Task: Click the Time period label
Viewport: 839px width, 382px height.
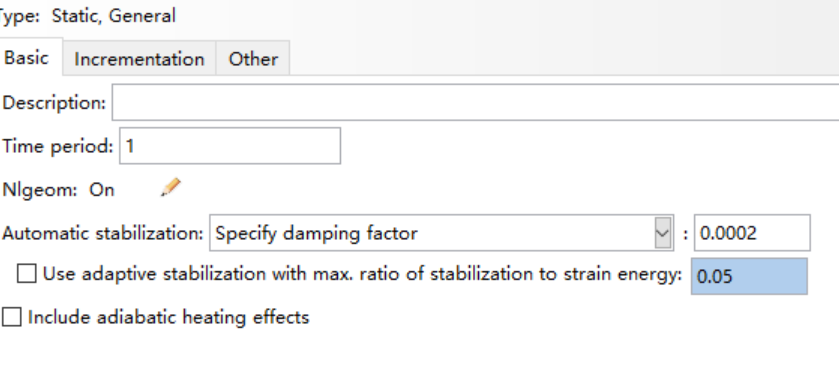Action: (58, 146)
